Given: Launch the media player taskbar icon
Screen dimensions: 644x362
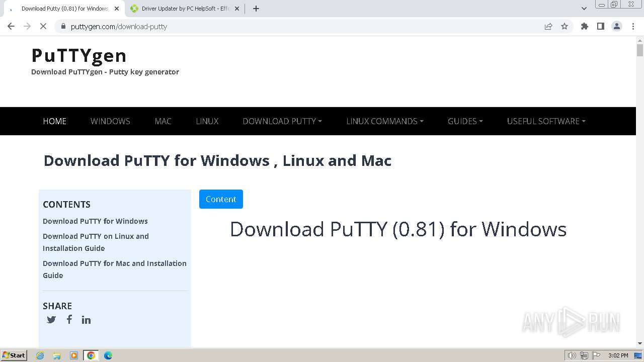Looking at the screenshot, I should pos(74,355).
